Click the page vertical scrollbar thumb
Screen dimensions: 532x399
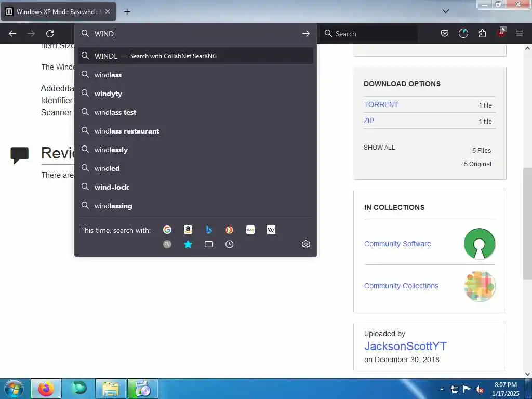coord(527,223)
